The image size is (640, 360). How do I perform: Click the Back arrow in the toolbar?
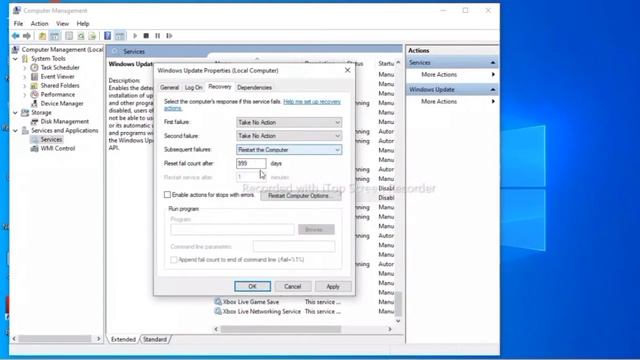pos(16,36)
